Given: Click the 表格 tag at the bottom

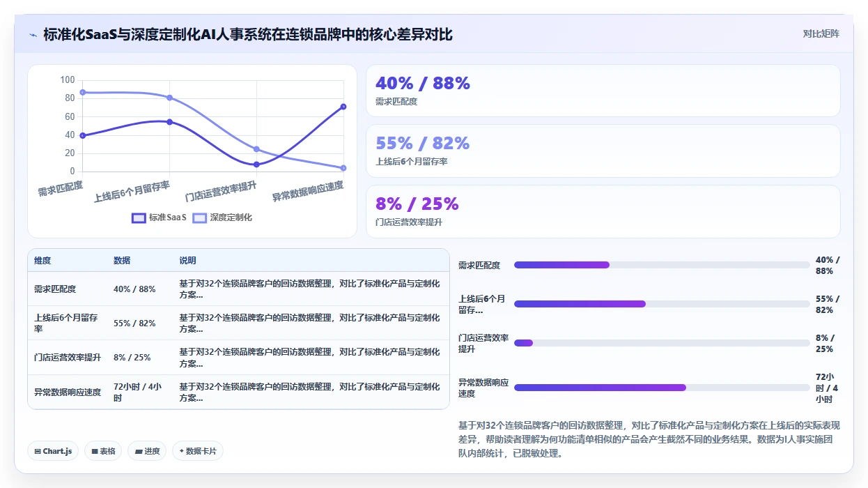Looking at the screenshot, I should pyautogui.click(x=103, y=451).
